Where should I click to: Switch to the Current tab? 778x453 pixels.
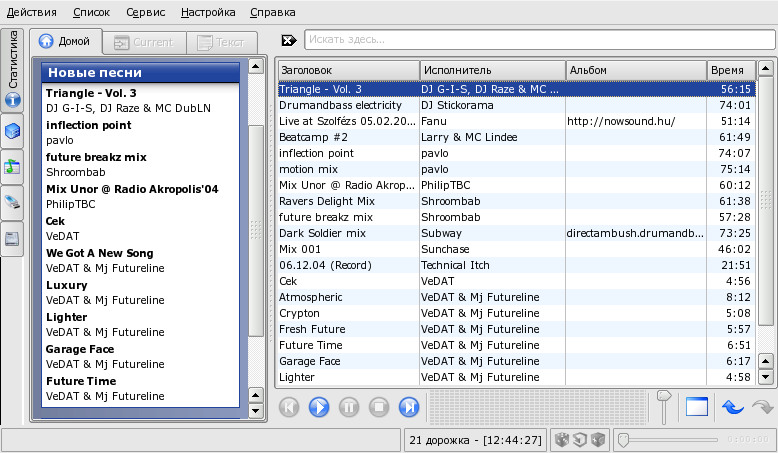(x=144, y=43)
